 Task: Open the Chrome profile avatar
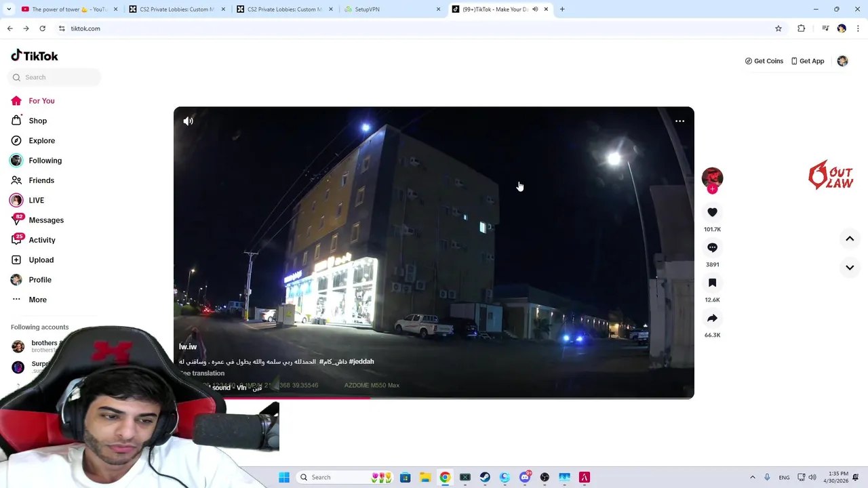click(x=842, y=28)
